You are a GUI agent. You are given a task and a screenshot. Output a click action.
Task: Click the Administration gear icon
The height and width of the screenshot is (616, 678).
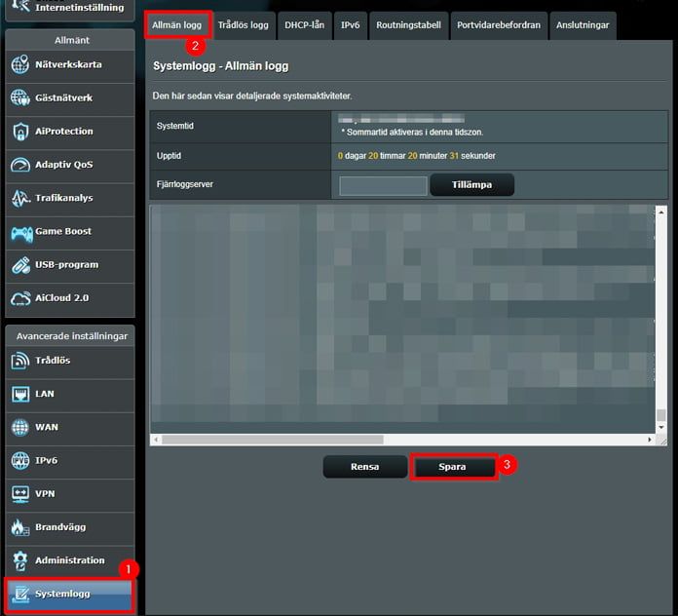tap(19, 560)
